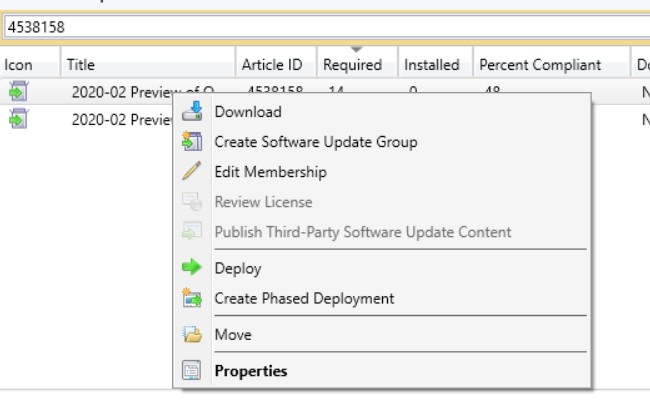Viewport: 650px width, 403px height.
Task: Click the Properties sheet icon
Action: point(192,371)
